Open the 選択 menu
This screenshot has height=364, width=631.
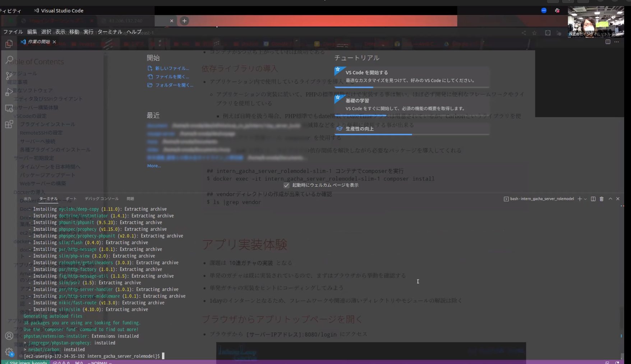46,32
